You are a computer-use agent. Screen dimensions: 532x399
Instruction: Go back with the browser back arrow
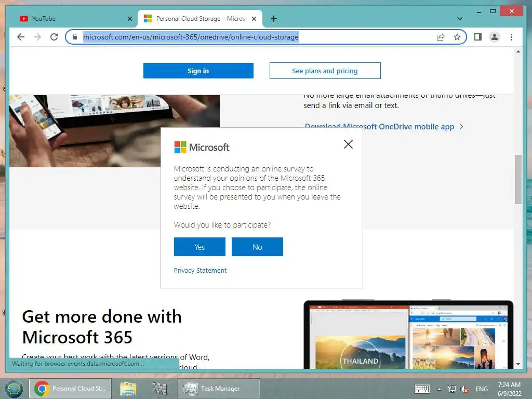point(21,37)
